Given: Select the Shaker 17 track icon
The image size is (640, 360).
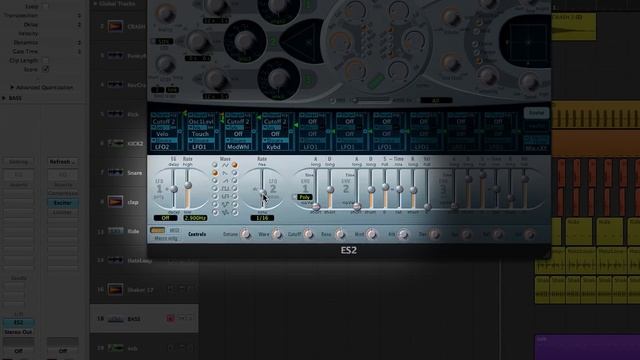Looking at the screenshot, I should click(x=115, y=289).
